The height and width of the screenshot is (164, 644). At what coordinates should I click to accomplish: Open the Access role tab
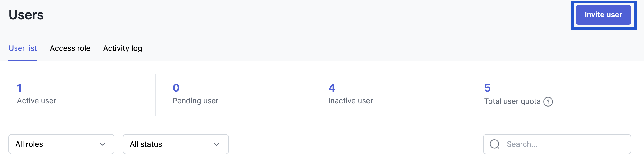click(70, 48)
